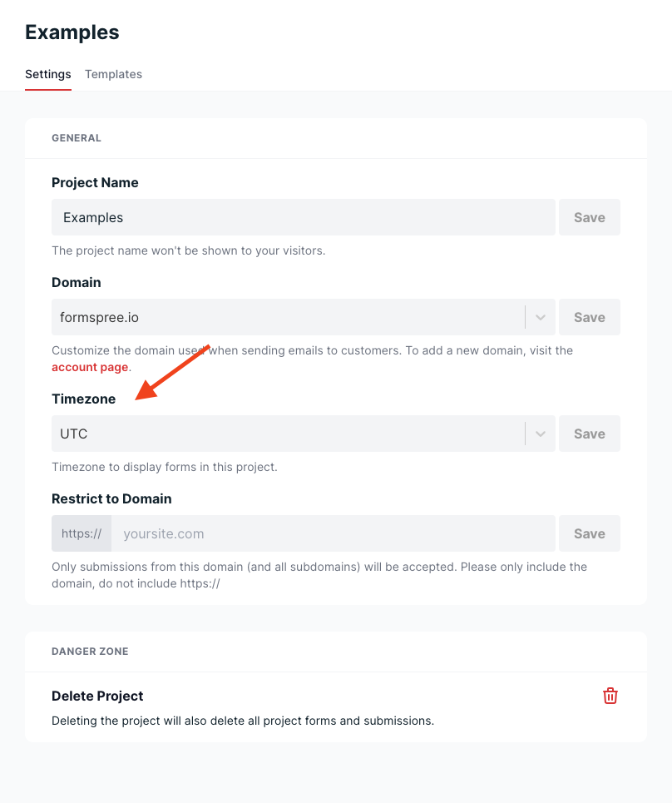The image size is (672, 803).
Task: Save the Timezone setting
Action: (589, 434)
